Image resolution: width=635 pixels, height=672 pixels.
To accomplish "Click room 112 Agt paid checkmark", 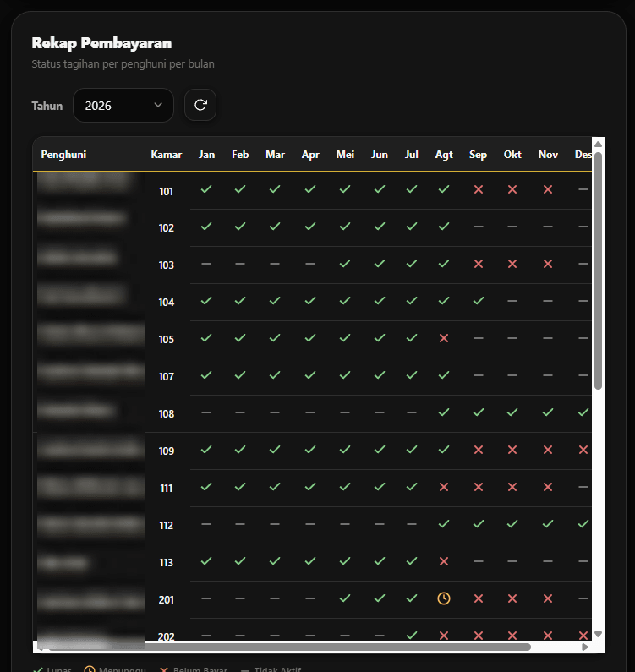I will coord(444,524).
